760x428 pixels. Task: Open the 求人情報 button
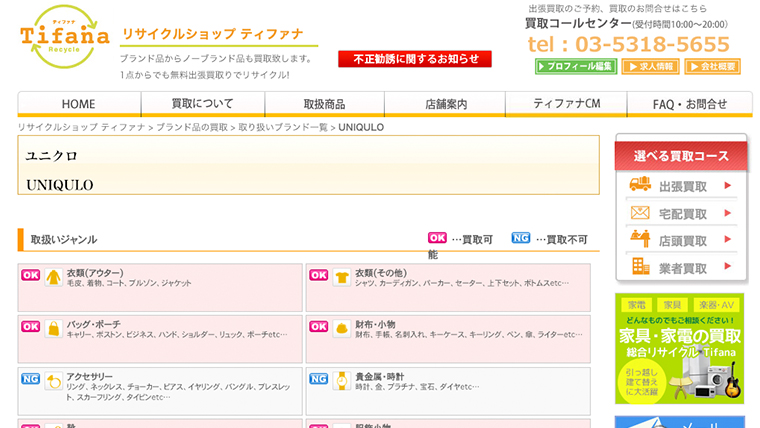click(650, 66)
